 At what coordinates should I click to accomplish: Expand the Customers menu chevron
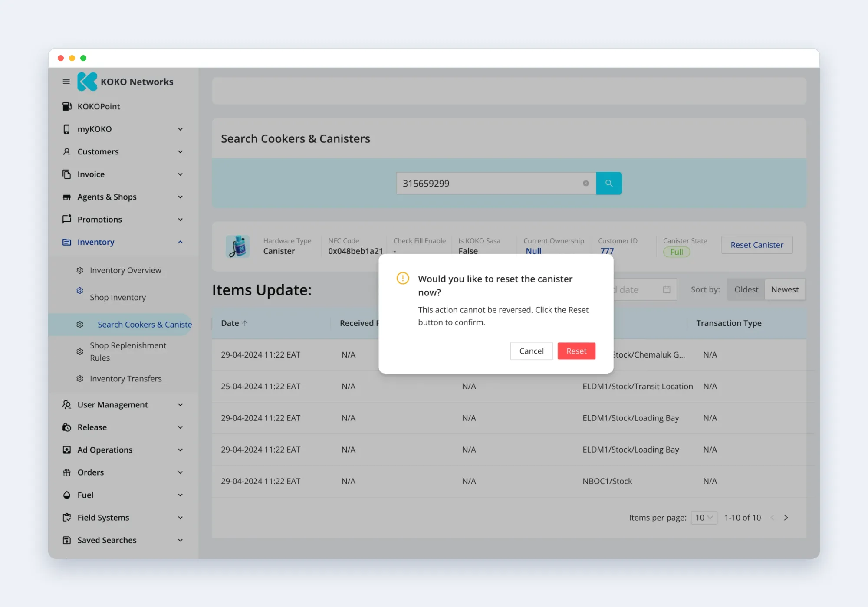(180, 151)
